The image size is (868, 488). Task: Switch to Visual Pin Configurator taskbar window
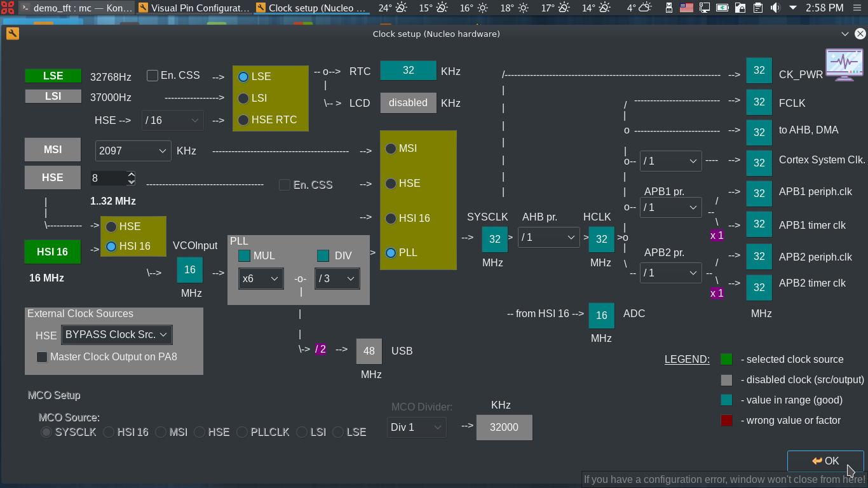pos(194,8)
